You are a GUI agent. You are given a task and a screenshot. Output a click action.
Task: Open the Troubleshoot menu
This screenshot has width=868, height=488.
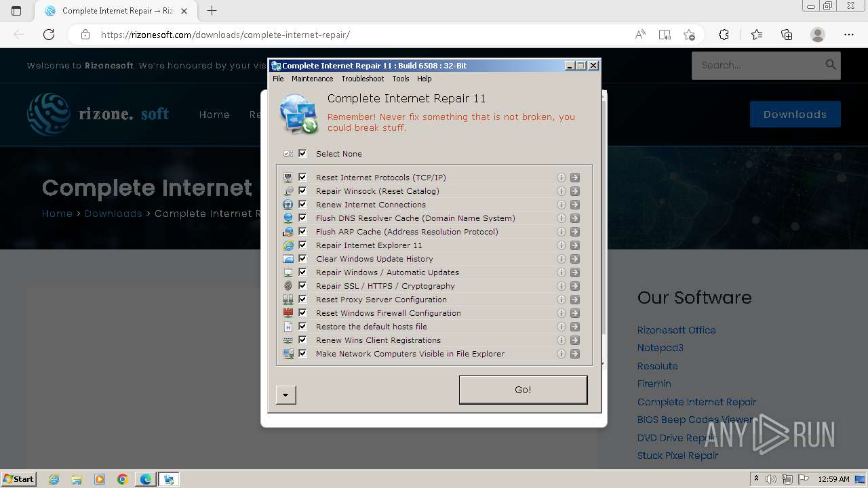point(363,79)
